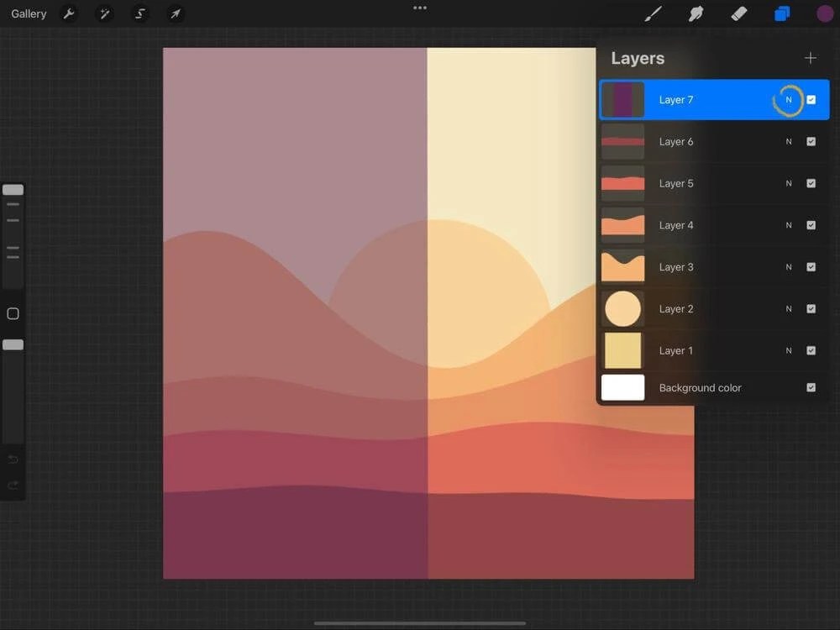This screenshot has width=840, height=630.
Task: Open the Layers panel icon
Action: pyautogui.click(x=782, y=13)
